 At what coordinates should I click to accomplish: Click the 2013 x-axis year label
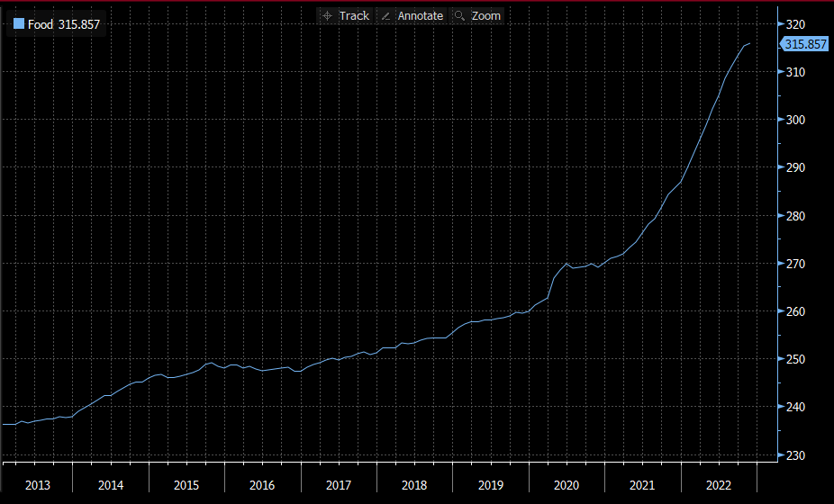[38, 485]
